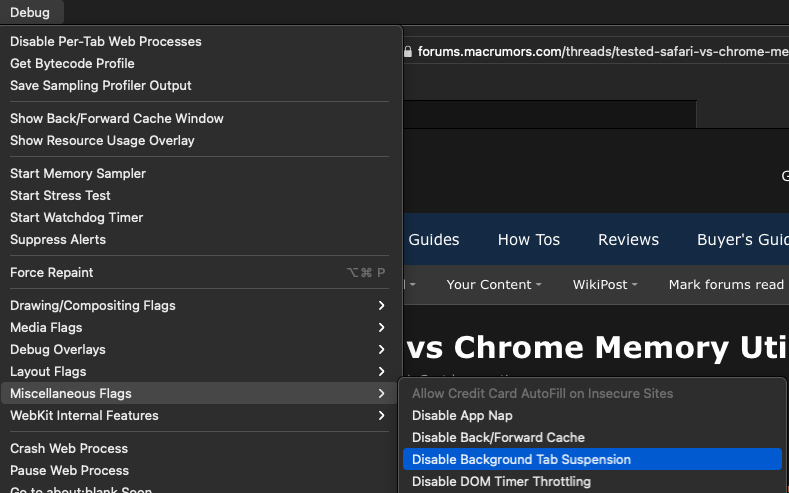789x493 pixels.
Task: Click the lock icon in address bar
Action: tap(408, 52)
